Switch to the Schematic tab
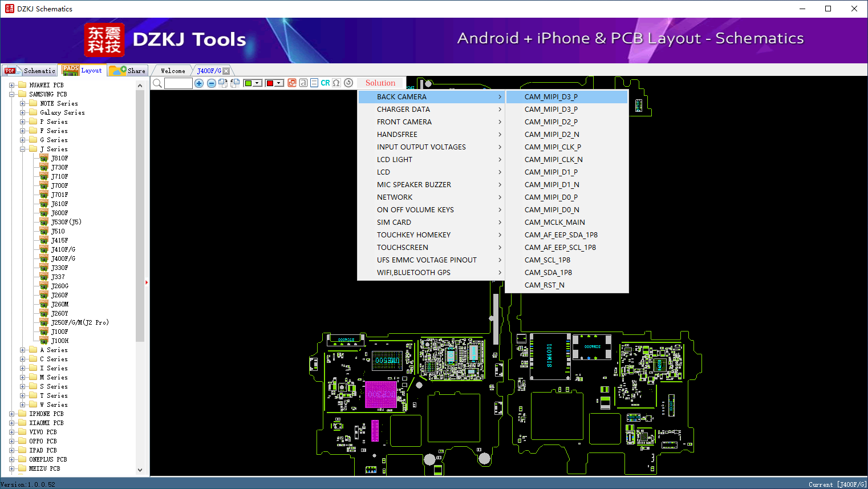 tap(30, 71)
